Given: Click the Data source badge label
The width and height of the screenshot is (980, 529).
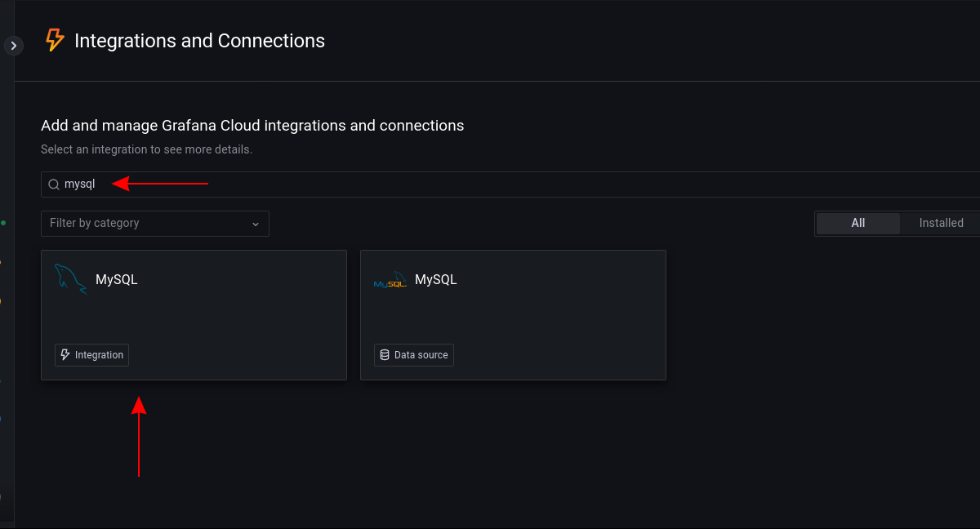Looking at the screenshot, I should [421, 355].
